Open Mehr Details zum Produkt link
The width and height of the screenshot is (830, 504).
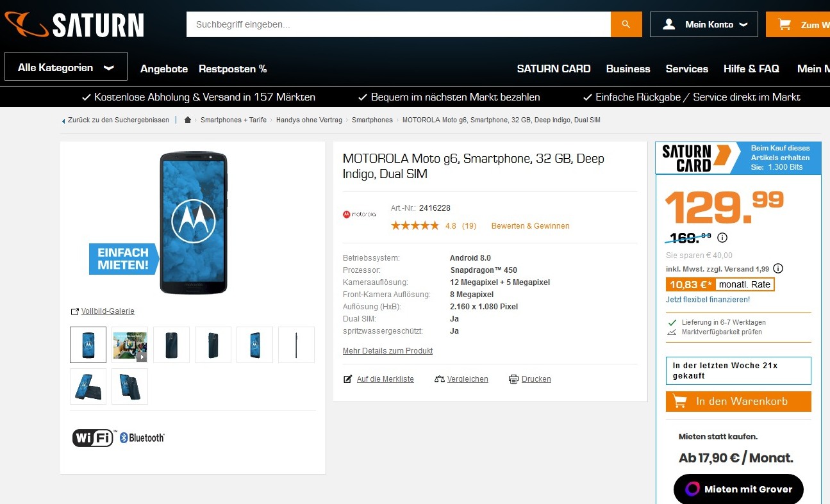[x=388, y=351]
